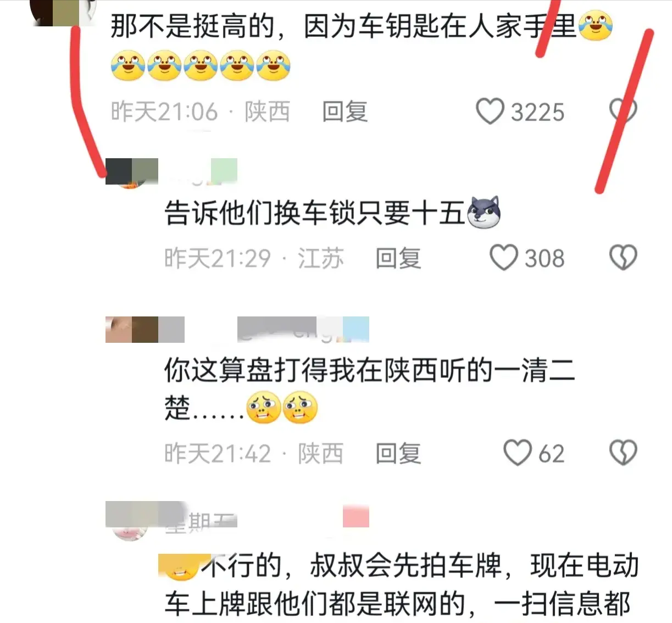The height and width of the screenshot is (623, 672).
Task: Open the blurred username above 你这算盘 comment
Action: coord(303,330)
